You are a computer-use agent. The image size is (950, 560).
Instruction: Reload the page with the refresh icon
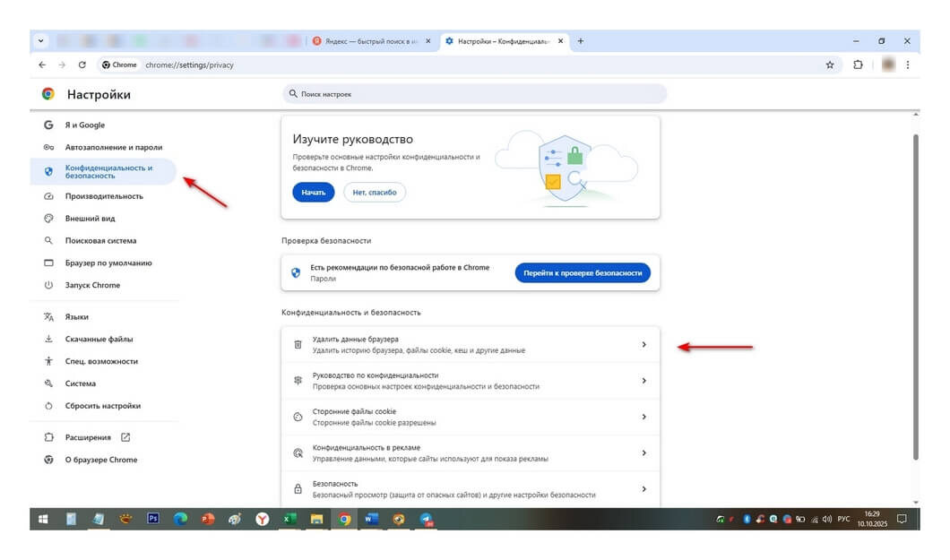(82, 65)
